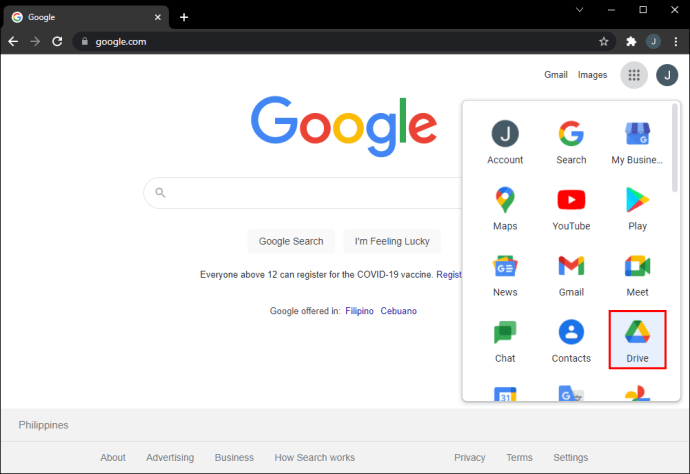690x474 pixels.
Task: Reload the current page
Action: click(57, 41)
